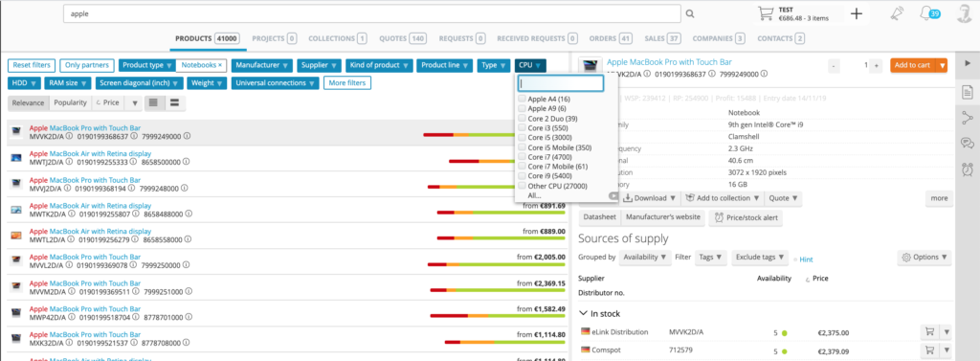This screenshot has width=980, height=361.
Task: Open the shopping cart icon
Action: [x=766, y=13]
